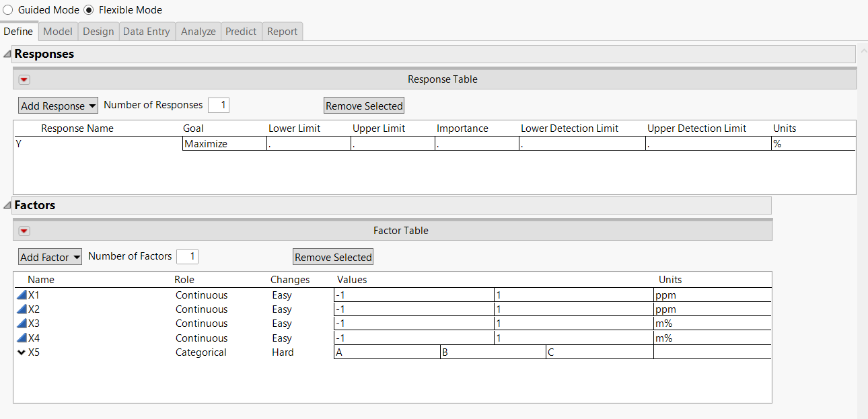The width and height of the screenshot is (868, 419).
Task: Click the continuous icon next to X4
Action: click(x=22, y=338)
